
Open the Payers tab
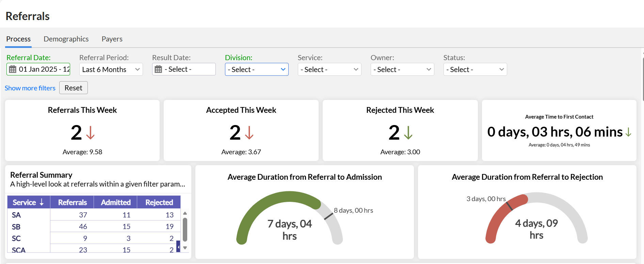click(112, 39)
